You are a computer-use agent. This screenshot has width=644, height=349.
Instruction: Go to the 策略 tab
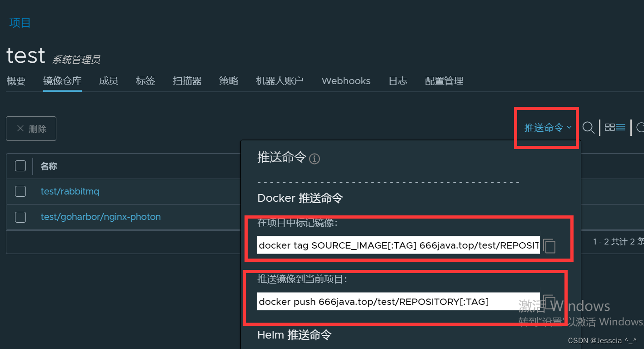point(229,81)
